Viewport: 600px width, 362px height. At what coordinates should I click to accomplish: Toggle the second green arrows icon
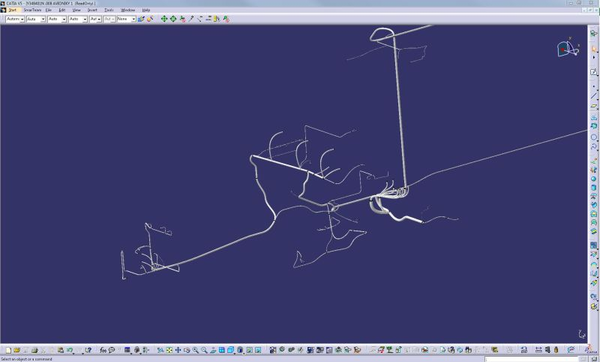173,19
